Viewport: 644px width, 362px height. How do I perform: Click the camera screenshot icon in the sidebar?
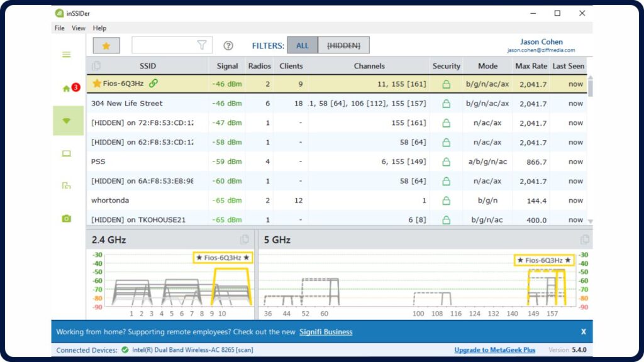tap(67, 218)
